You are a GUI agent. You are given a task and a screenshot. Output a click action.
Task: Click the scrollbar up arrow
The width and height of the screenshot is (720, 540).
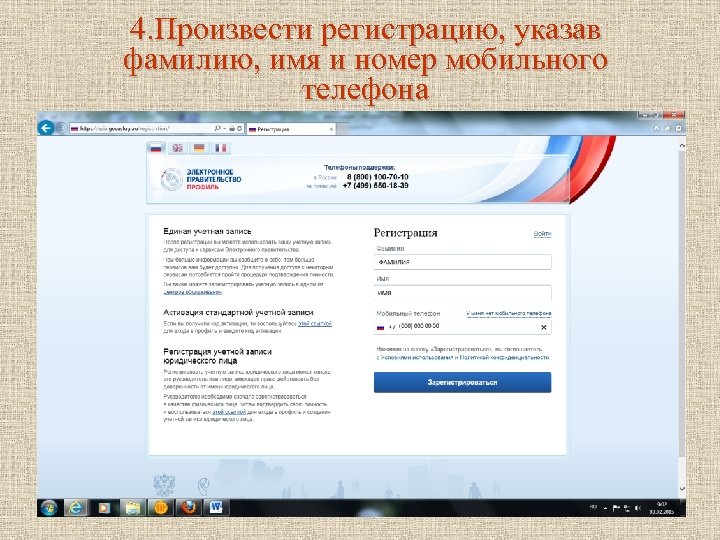coord(682,146)
